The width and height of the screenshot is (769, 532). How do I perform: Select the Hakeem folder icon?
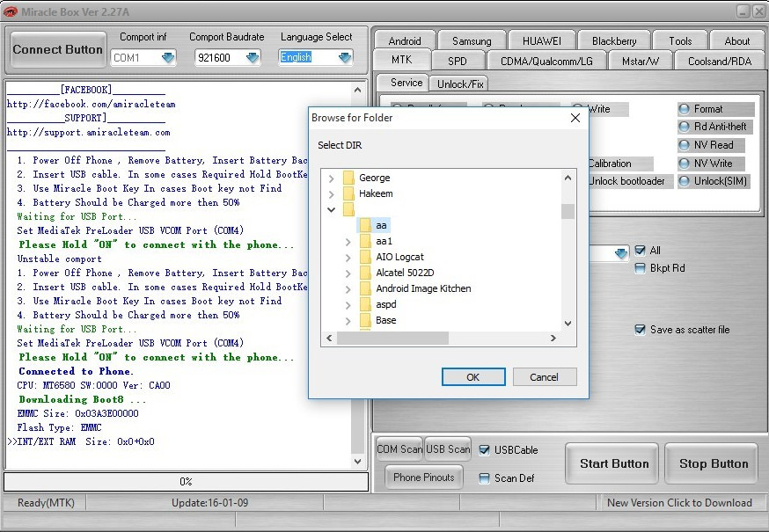[x=348, y=193]
